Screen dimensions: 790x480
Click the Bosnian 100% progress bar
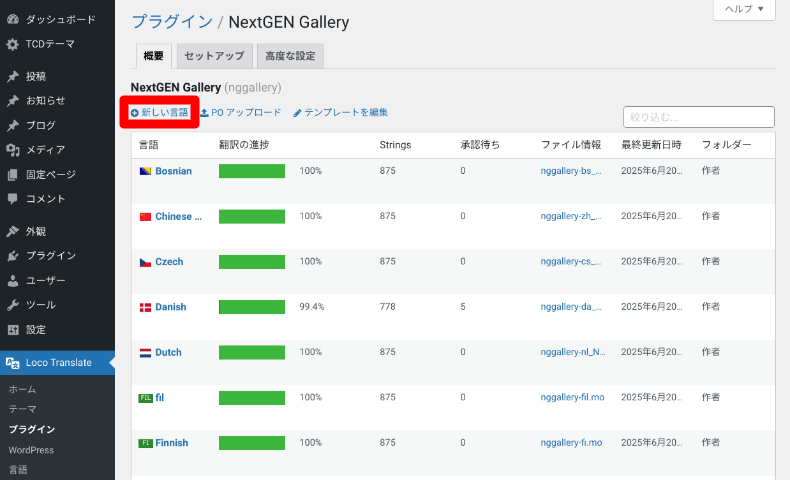click(252, 171)
